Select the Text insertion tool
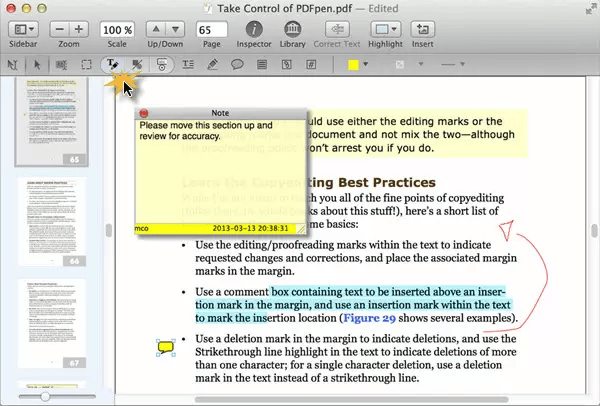 (188, 65)
